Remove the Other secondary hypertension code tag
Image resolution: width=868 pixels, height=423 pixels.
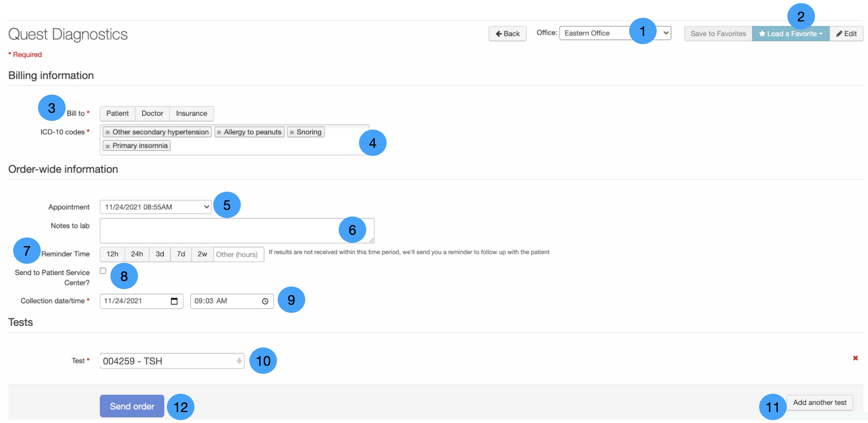click(108, 132)
